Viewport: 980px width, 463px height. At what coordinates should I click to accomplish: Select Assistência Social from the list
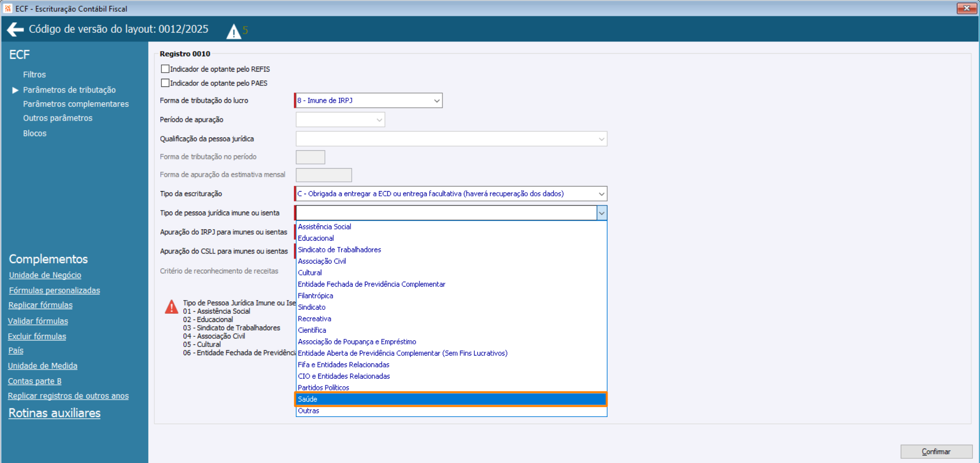click(x=451, y=226)
